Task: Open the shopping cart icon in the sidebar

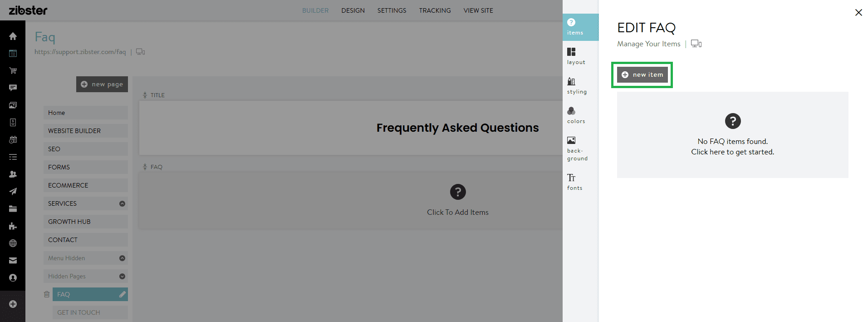Action: click(x=13, y=70)
